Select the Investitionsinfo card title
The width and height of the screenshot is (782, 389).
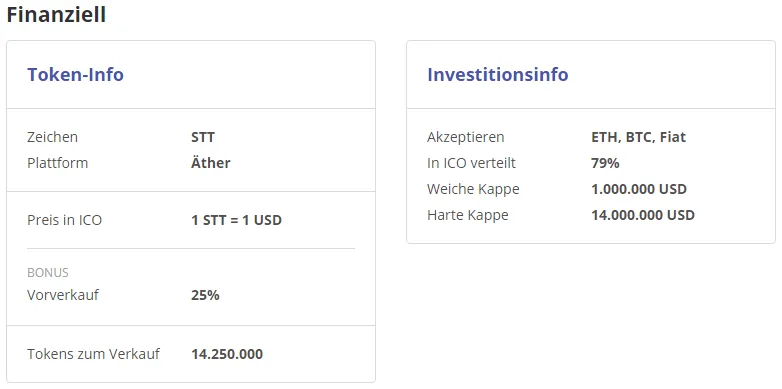[x=498, y=74]
